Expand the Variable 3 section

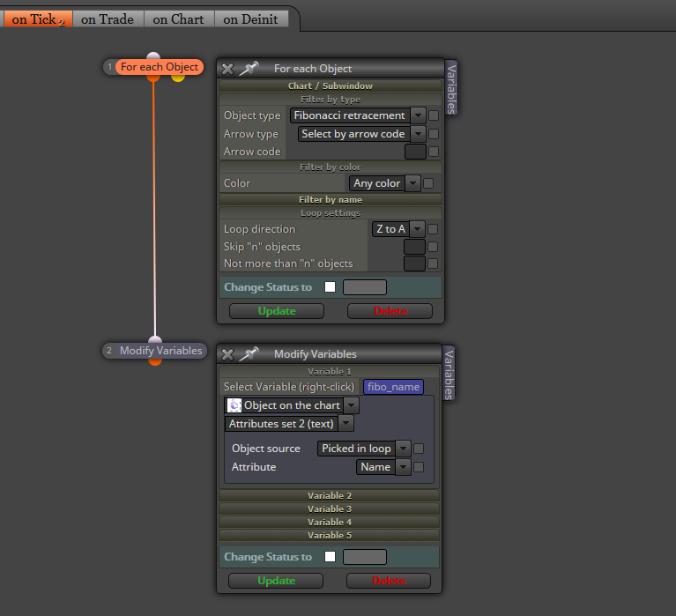pyautogui.click(x=330, y=509)
